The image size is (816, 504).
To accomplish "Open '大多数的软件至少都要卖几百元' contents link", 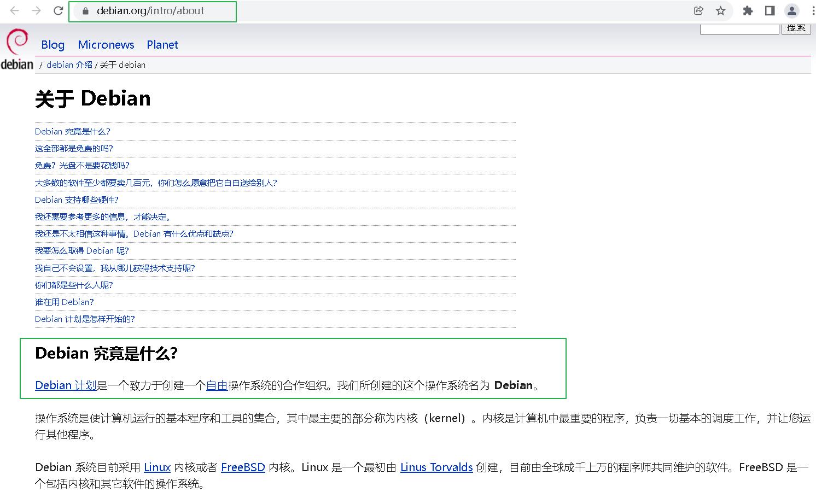I will tap(156, 183).
